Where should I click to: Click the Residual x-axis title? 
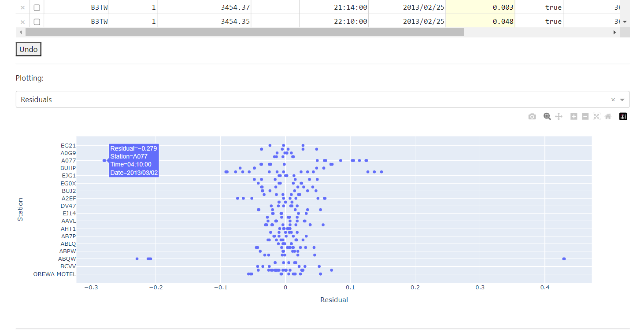[x=334, y=300]
